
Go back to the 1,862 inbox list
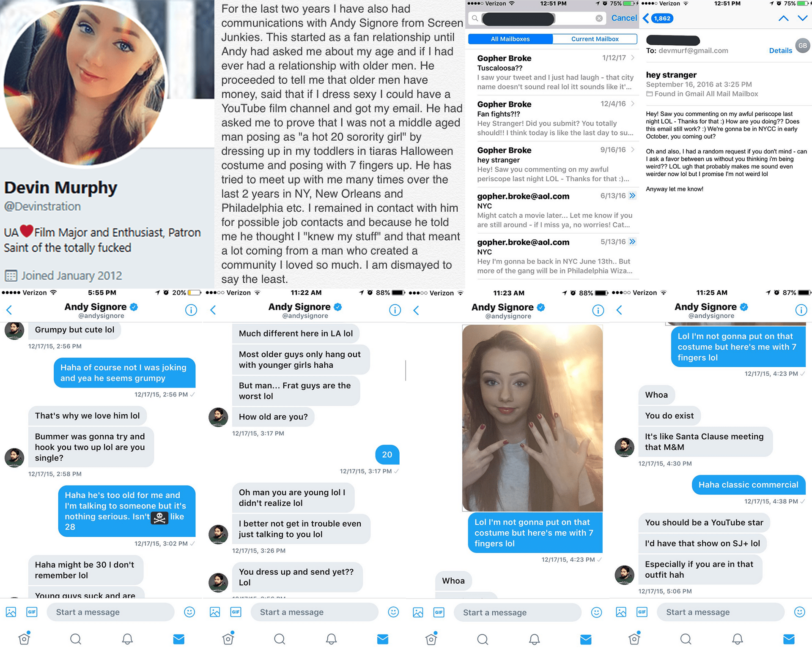coord(658,18)
